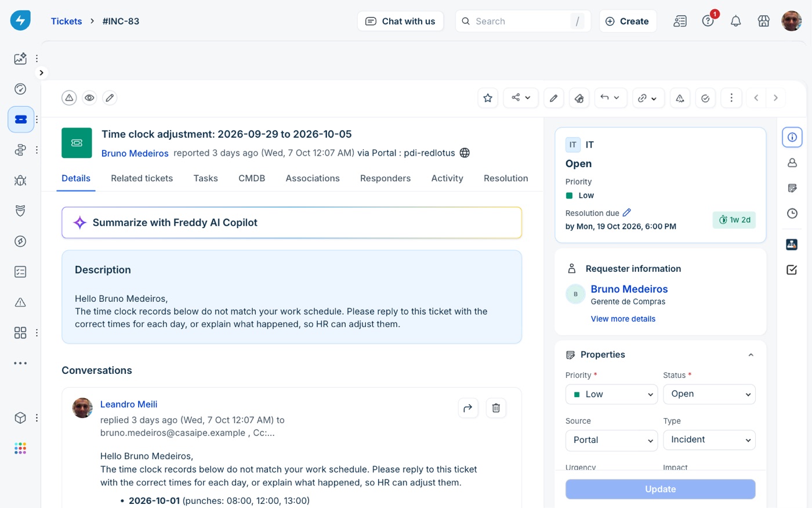Open Bruno Medeiros requester information link
Viewport: 812px width, 508px height.
[629, 289]
